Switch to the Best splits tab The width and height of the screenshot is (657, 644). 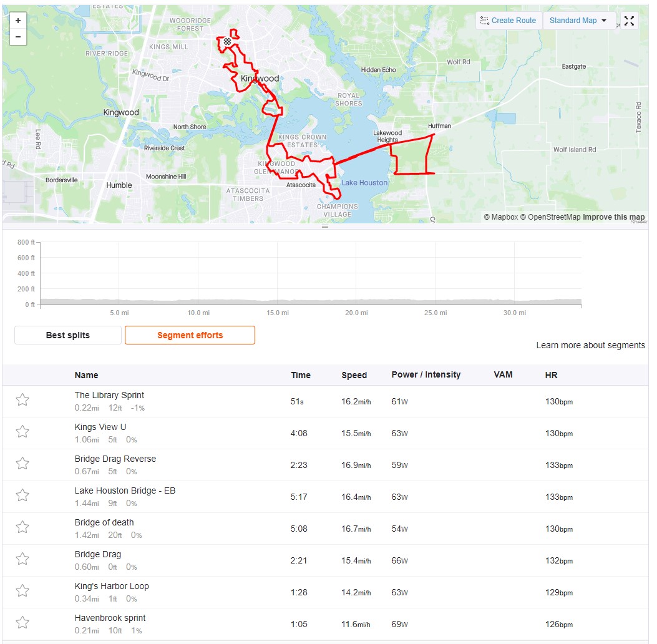pos(68,335)
